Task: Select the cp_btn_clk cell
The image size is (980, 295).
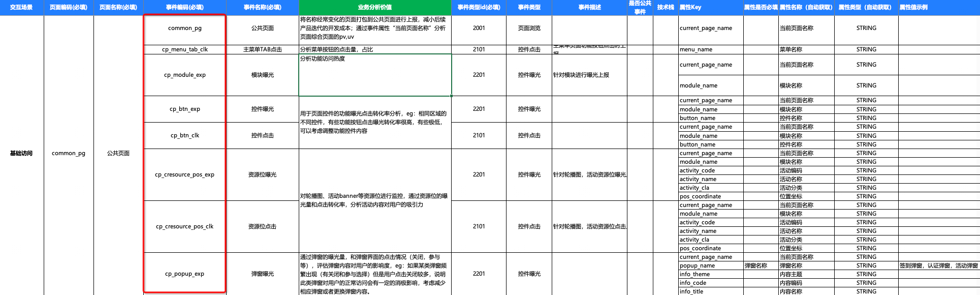Action: pos(185,135)
